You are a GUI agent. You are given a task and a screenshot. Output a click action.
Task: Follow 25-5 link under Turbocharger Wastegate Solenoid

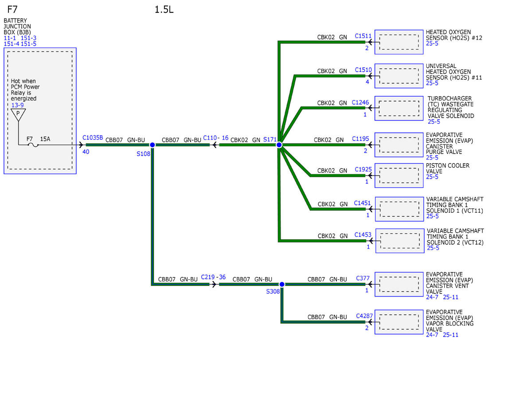tap(434, 121)
